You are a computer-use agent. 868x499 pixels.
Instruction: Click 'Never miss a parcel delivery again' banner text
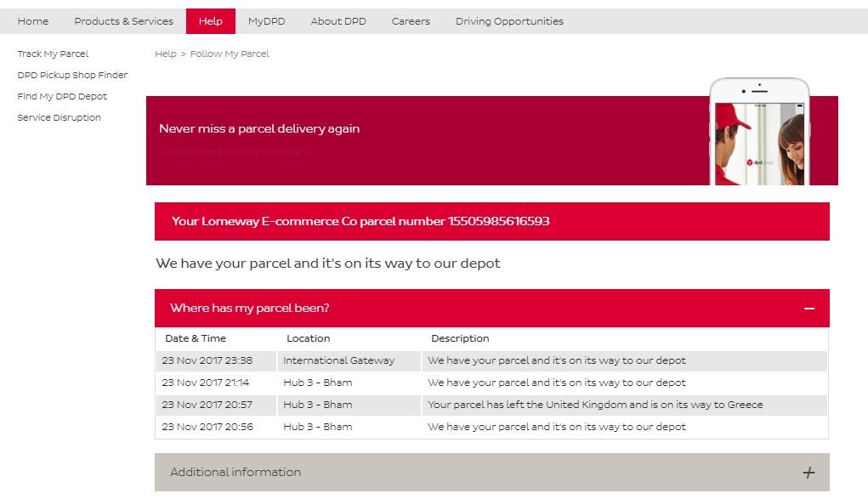pos(259,128)
